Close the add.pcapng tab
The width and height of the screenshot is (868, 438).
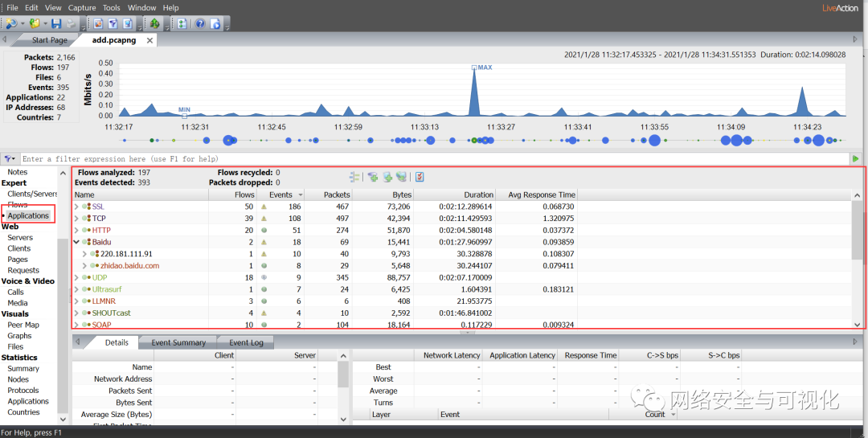point(149,40)
